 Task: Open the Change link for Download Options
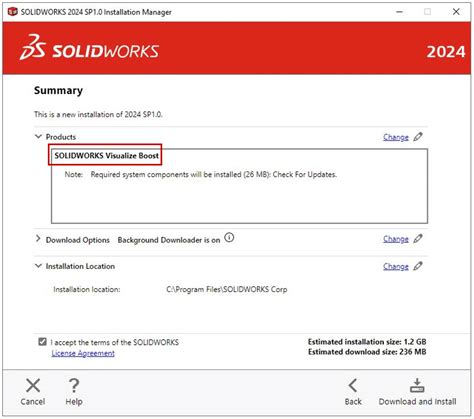click(x=396, y=239)
